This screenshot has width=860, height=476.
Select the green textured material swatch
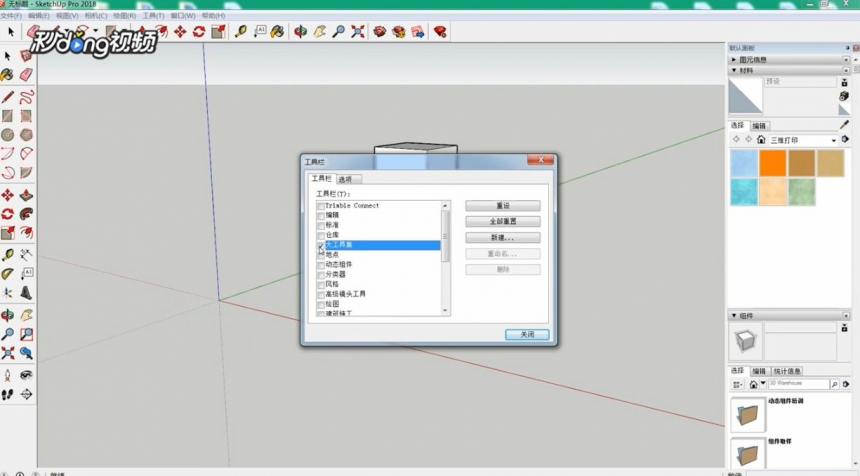click(x=801, y=192)
